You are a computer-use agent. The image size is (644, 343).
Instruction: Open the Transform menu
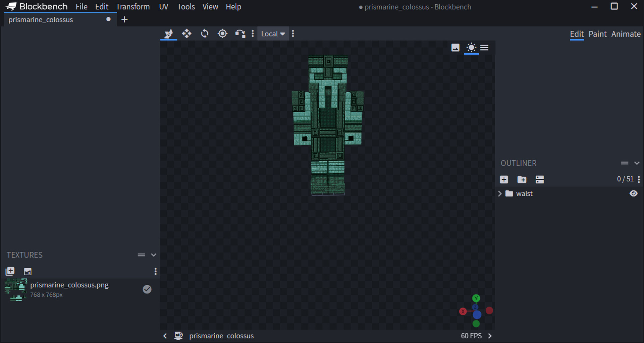point(133,6)
